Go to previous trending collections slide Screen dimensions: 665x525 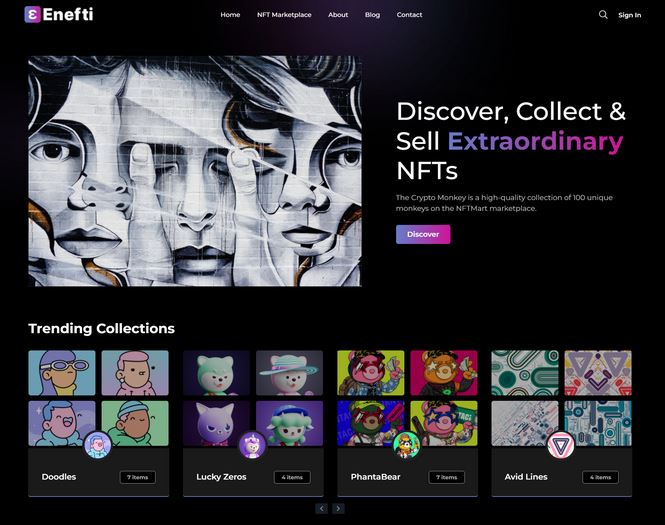(x=321, y=508)
